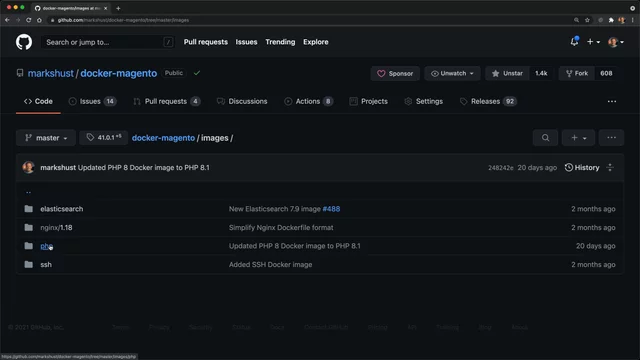Open the docker-magento repository title link
Image resolution: width=640 pixels, height=360 pixels.
click(x=118, y=73)
